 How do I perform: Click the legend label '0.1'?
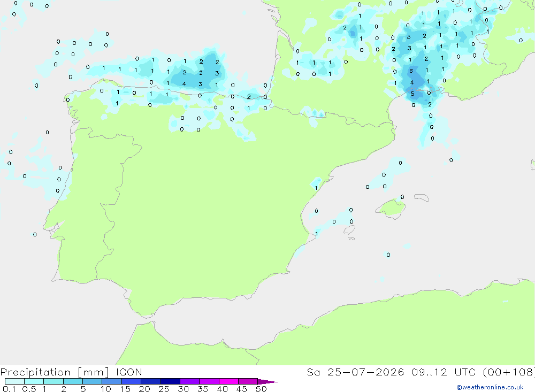pyautogui.click(x=9, y=389)
